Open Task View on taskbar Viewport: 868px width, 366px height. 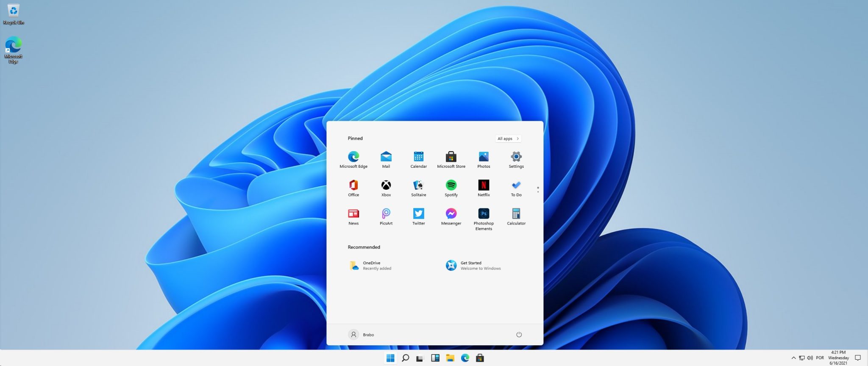420,358
